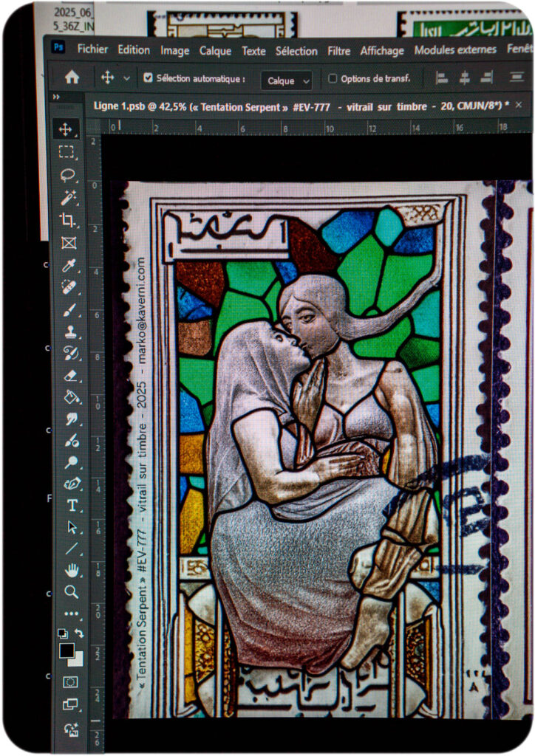Select the Path Selection tool
This screenshot has width=535, height=756.
pos(72,527)
